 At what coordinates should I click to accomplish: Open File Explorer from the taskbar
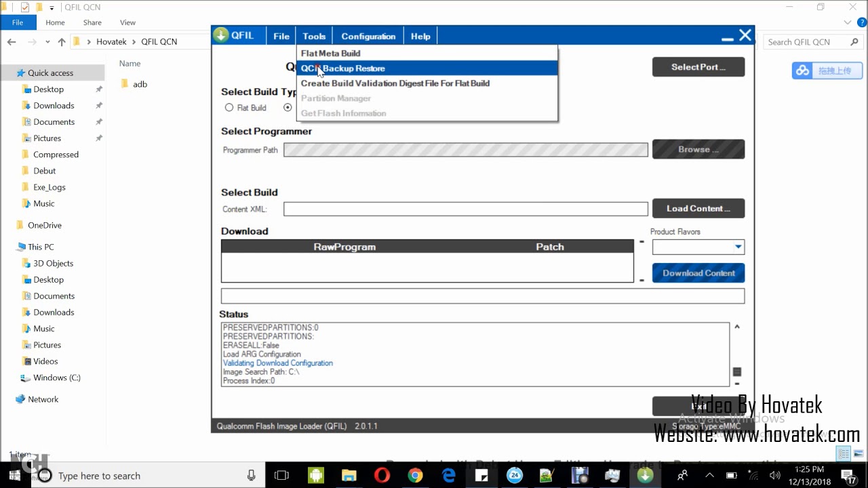pyautogui.click(x=349, y=476)
